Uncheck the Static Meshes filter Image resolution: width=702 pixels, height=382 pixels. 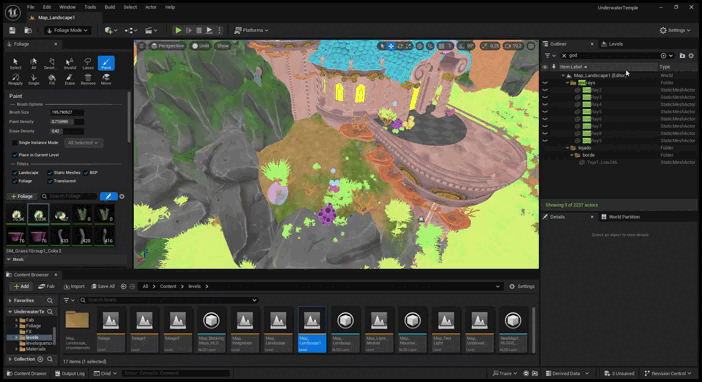click(x=50, y=173)
